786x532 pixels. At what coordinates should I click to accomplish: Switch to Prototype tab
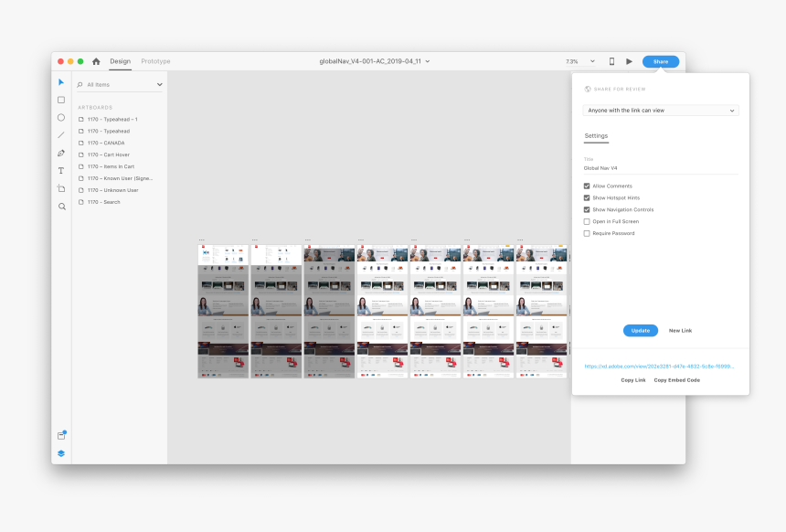click(x=155, y=61)
